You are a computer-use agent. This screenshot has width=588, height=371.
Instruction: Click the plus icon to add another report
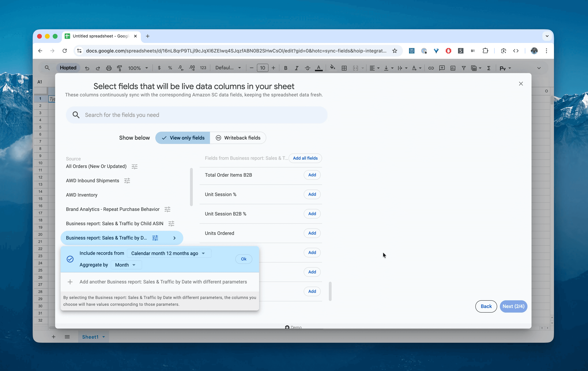click(70, 282)
